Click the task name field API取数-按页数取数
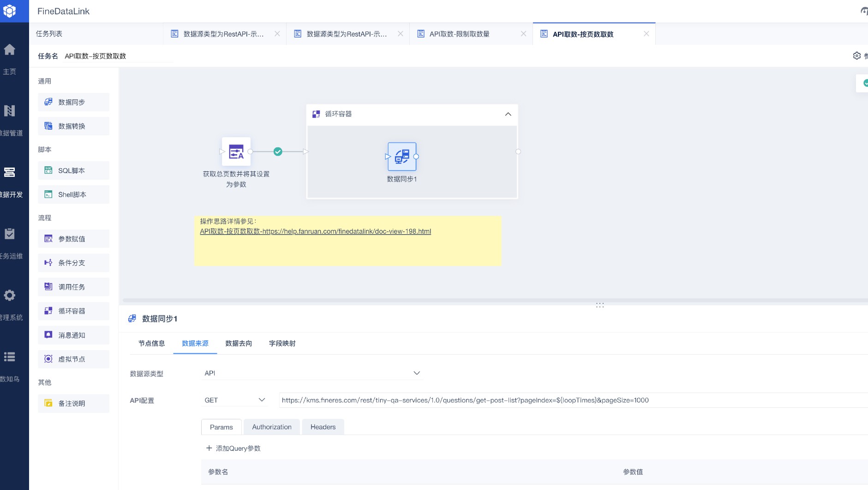This screenshot has height=490, width=868. tap(118, 56)
